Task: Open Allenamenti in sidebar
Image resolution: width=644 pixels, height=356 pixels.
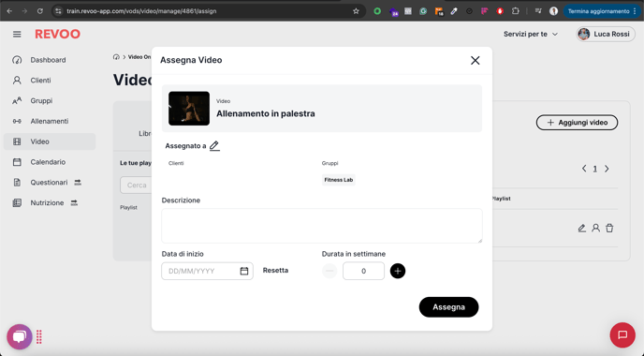Action: point(50,121)
